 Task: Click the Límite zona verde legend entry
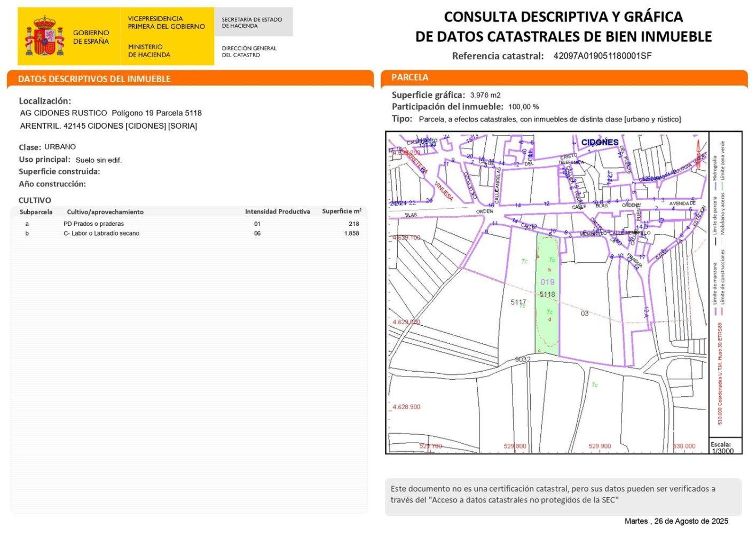point(722,160)
